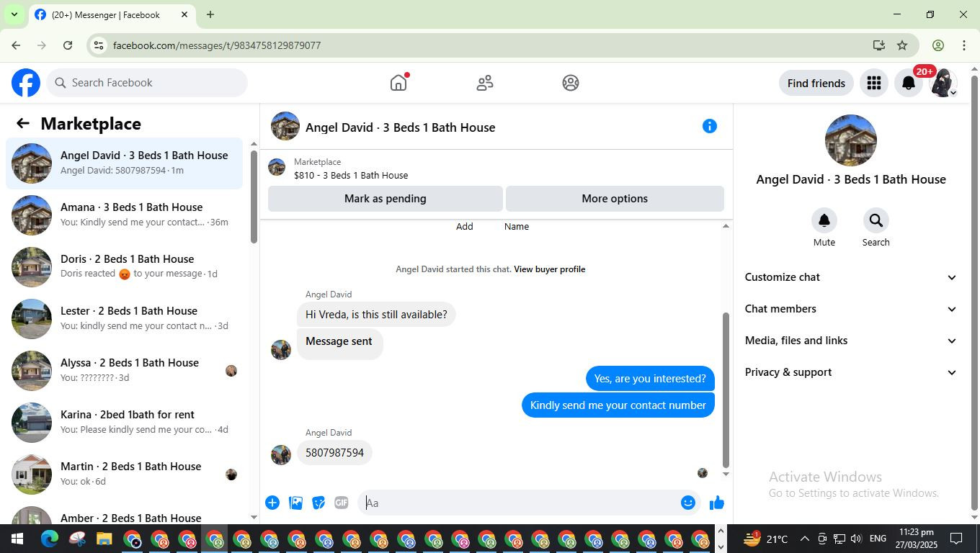Image resolution: width=980 pixels, height=553 pixels.
Task: Open the ENG language indicator
Action: point(878,539)
